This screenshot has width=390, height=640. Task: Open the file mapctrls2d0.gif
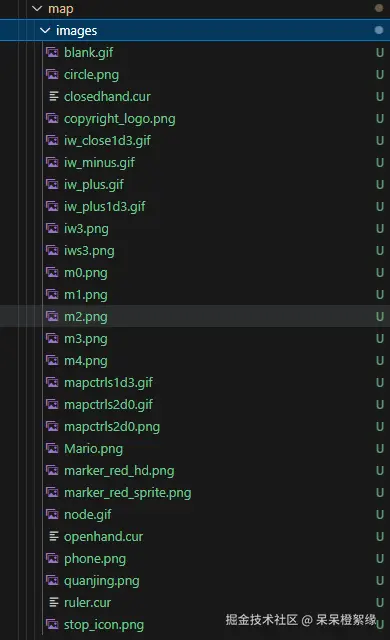point(109,405)
